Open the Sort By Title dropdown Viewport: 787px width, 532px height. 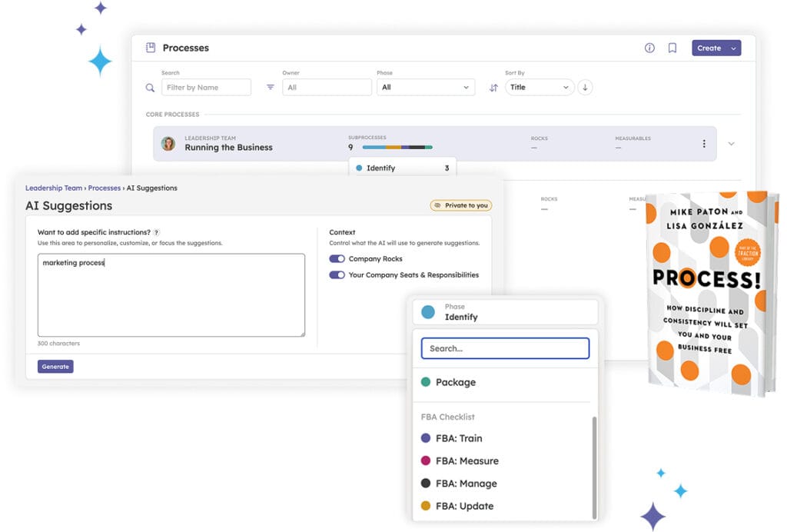point(540,88)
